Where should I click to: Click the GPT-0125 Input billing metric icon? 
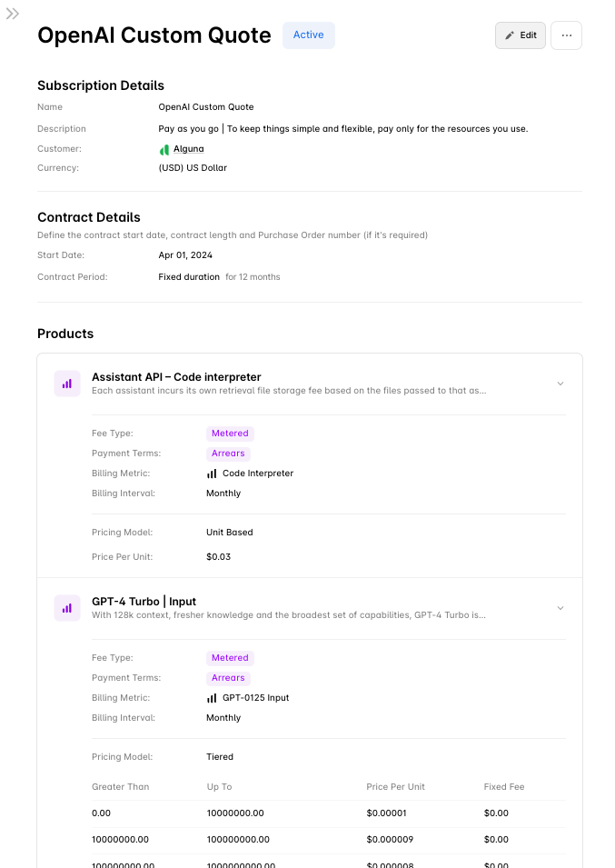click(212, 698)
